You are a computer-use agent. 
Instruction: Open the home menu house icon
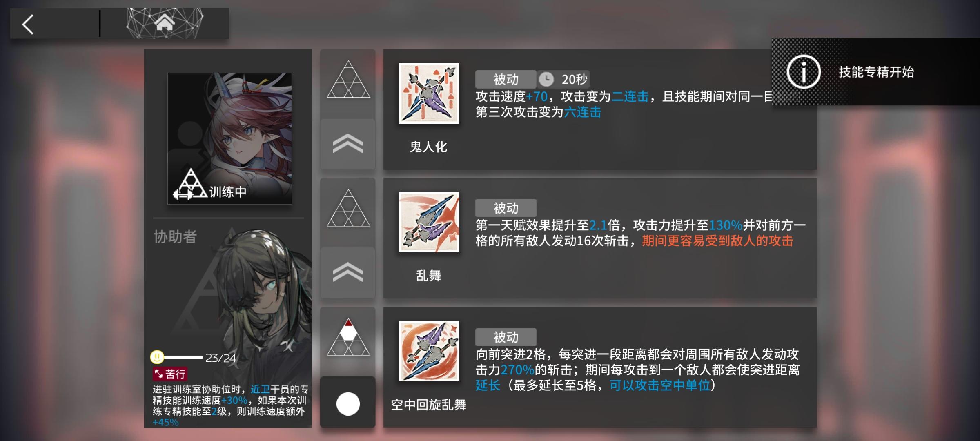(x=165, y=22)
